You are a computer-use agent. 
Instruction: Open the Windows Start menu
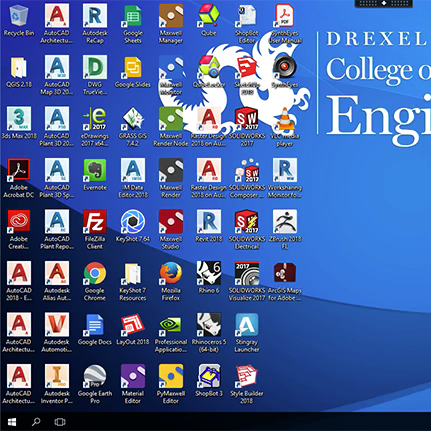click(12, 422)
